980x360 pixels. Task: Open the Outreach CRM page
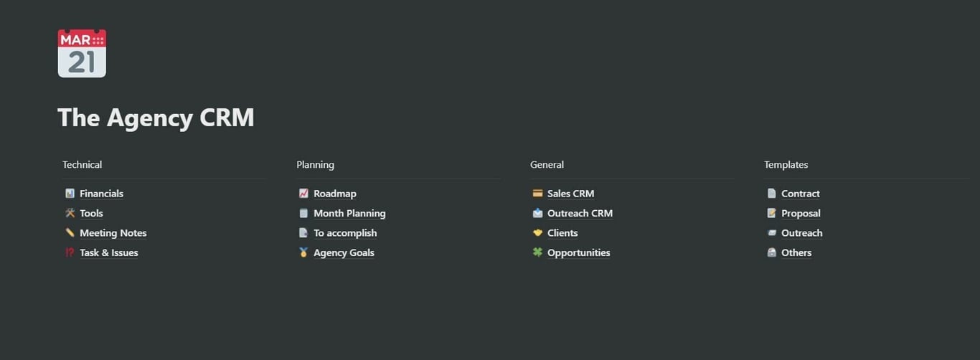pos(580,213)
